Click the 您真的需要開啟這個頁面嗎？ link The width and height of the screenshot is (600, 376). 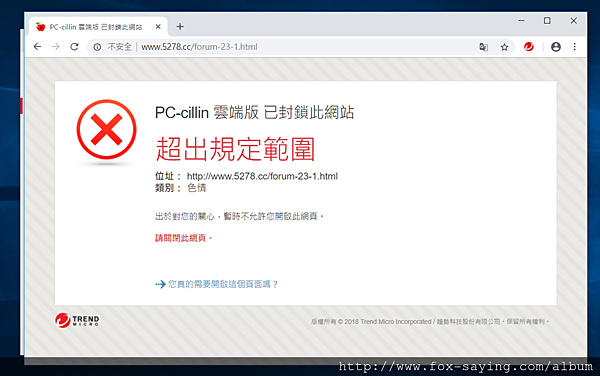click(223, 284)
